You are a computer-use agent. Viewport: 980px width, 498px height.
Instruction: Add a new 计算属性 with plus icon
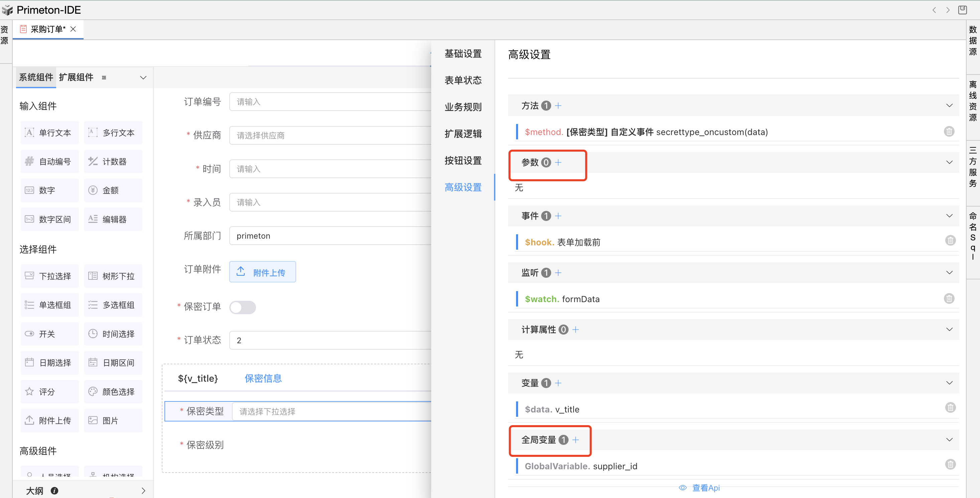coord(576,330)
